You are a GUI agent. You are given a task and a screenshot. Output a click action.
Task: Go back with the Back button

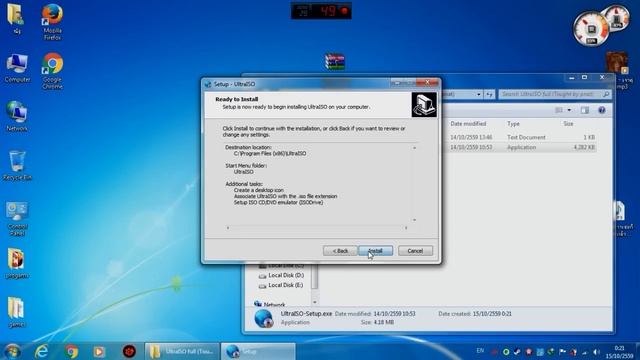[340, 251]
